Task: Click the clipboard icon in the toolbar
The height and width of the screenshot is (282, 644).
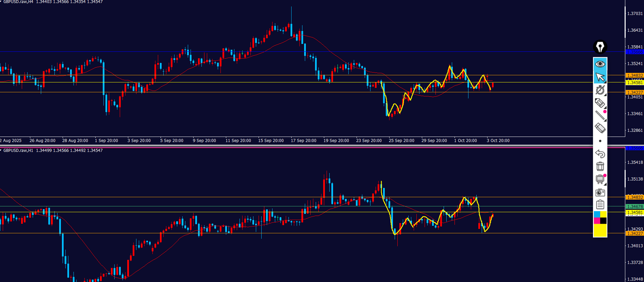Action: pos(600,205)
